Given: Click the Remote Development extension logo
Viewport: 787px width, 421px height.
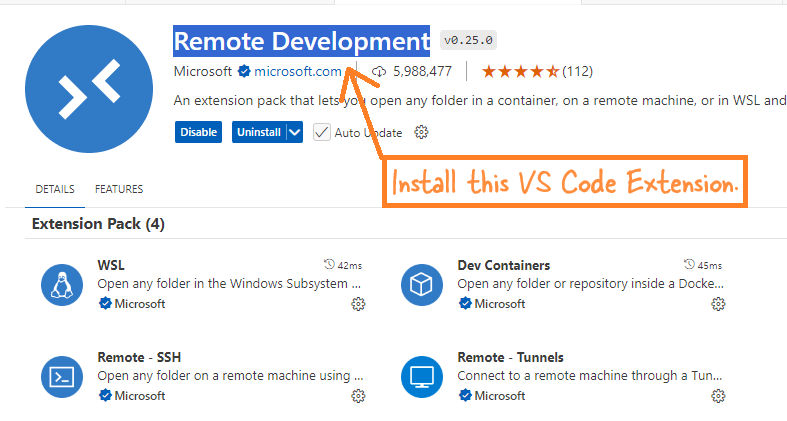Looking at the screenshot, I should (89, 89).
